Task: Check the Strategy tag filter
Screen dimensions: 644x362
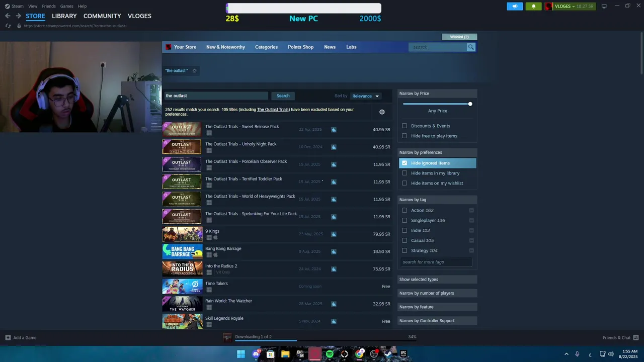Action: pos(405,250)
